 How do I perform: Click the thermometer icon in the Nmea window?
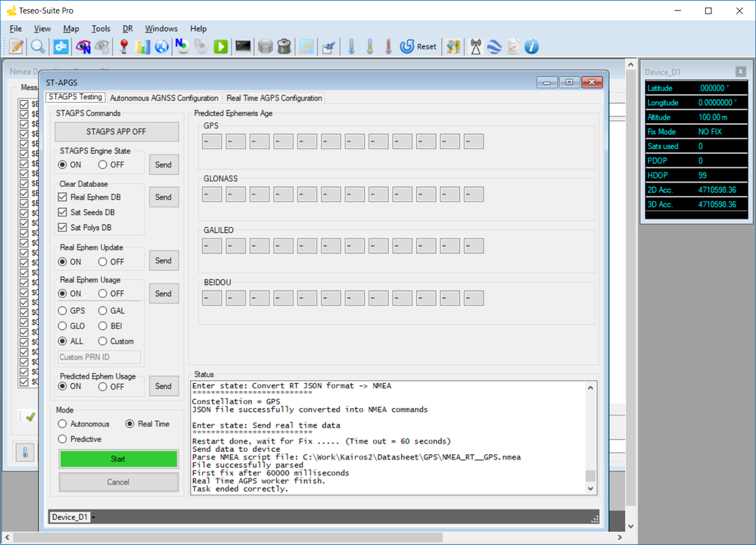click(x=25, y=453)
